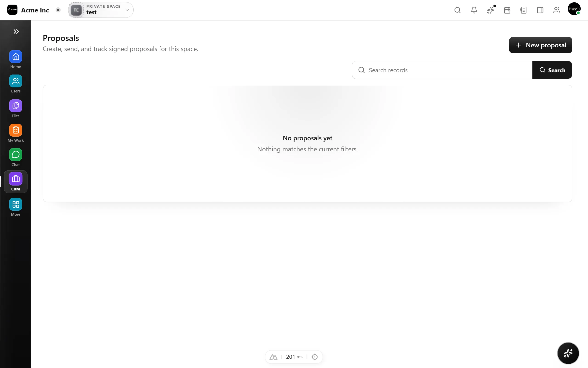Click the TE space avatar badge

[76, 10]
